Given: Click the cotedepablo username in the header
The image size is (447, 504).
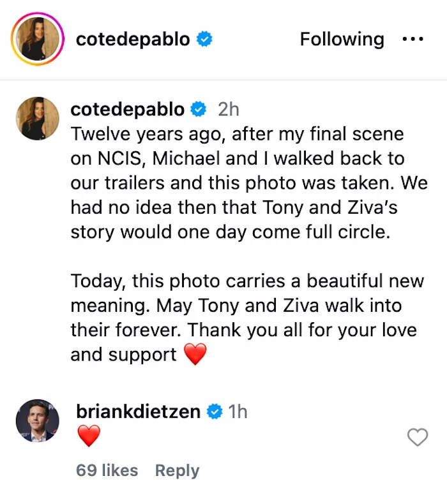Looking at the screenshot, I should click(x=133, y=40).
